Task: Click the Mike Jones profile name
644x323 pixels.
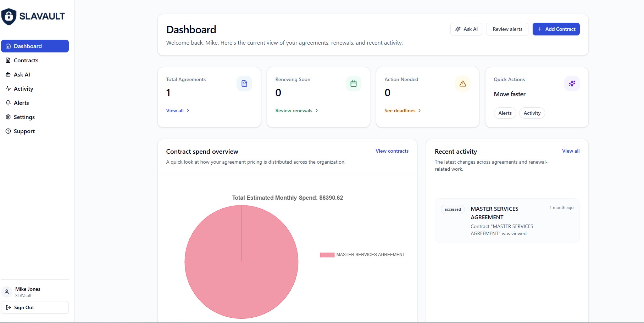Action: click(28, 289)
